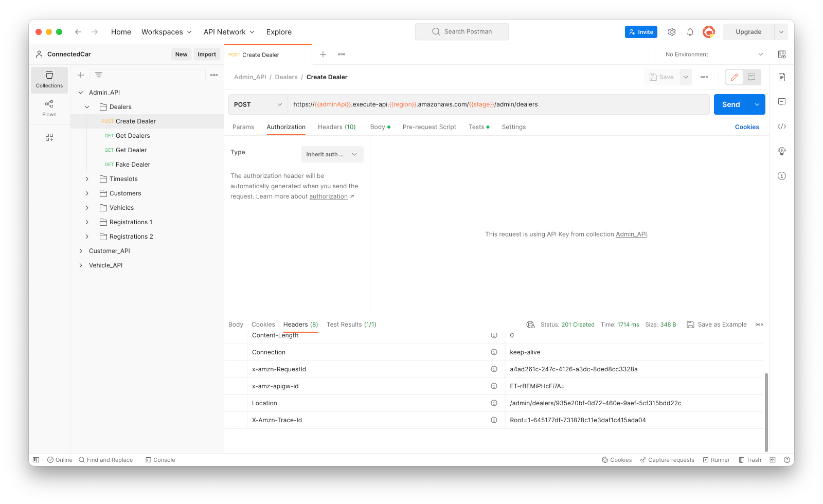The height and width of the screenshot is (504, 823).
Task: Expand the Customer_API collection
Action: coord(81,251)
